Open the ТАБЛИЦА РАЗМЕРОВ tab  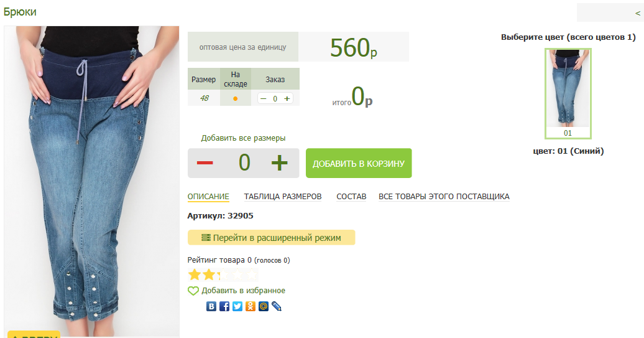click(283, 197)
